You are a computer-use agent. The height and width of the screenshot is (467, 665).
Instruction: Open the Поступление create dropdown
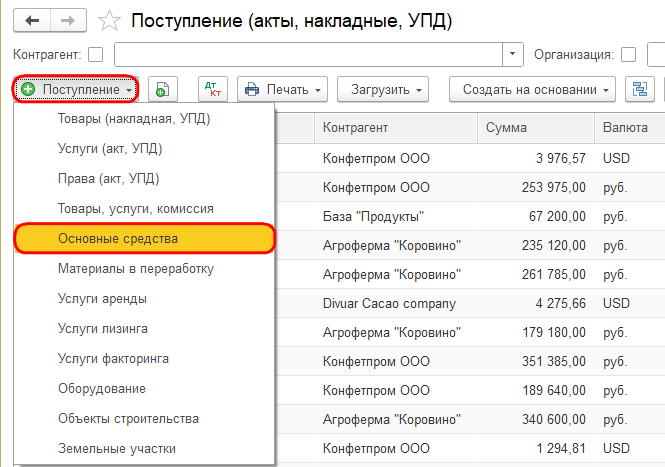(75, 89)
